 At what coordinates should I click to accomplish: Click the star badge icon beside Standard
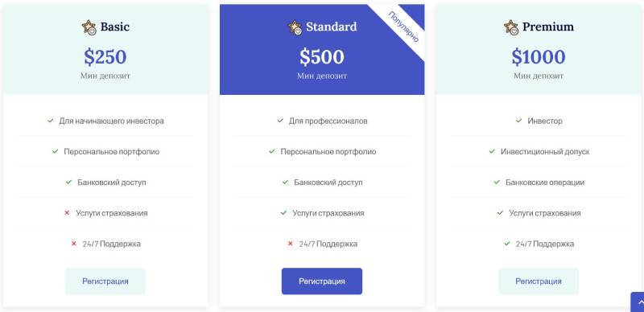coord(295,27)
